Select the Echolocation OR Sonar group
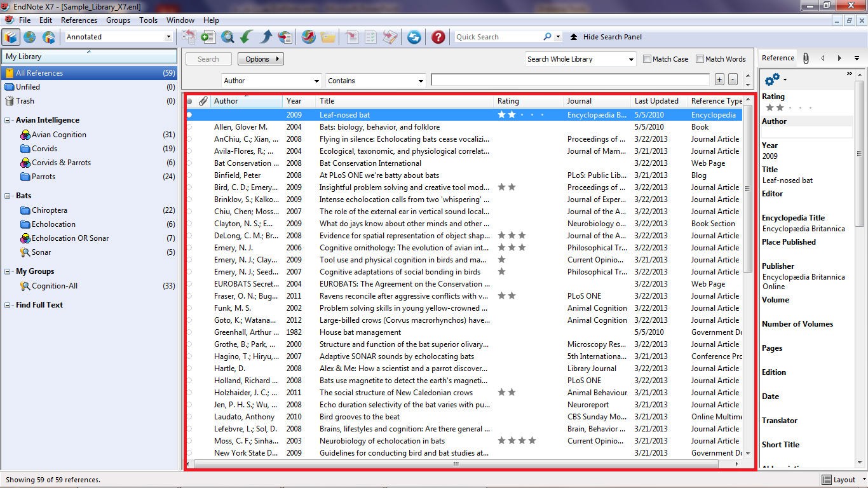868x488 pixels. (x=70, y=238)
